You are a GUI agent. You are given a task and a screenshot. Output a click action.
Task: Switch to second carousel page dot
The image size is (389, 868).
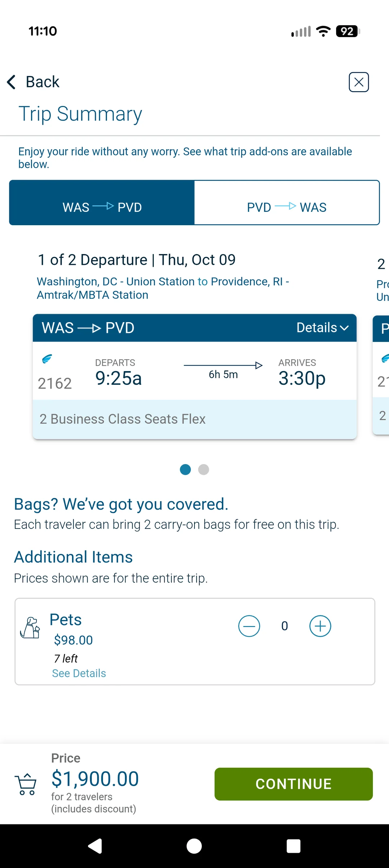(x=204, y=469)
